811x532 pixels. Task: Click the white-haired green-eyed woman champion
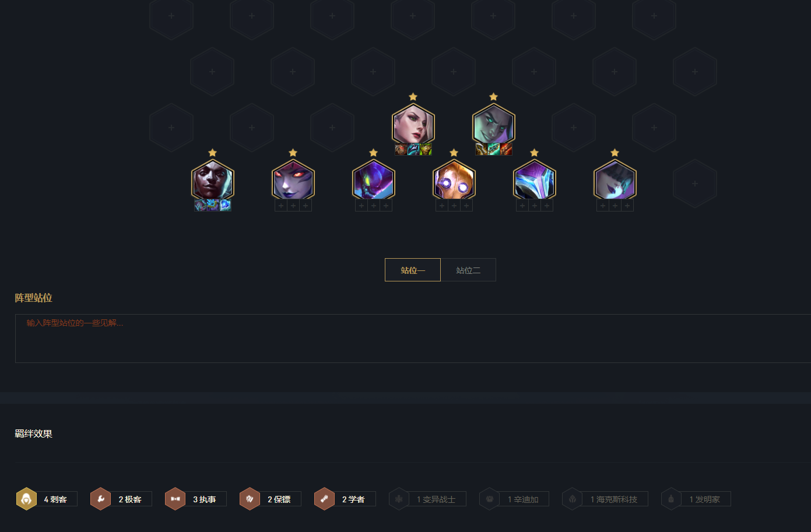413,125
